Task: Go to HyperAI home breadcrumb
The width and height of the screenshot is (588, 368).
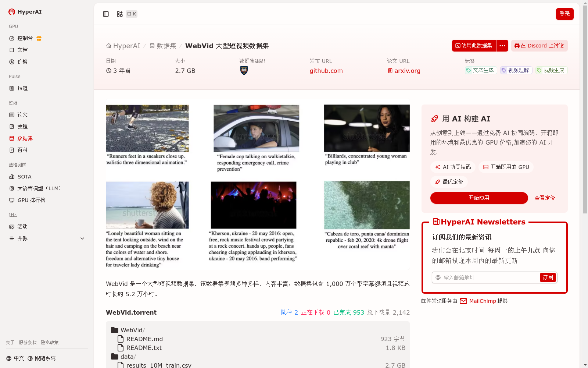Action: (123, 46)
